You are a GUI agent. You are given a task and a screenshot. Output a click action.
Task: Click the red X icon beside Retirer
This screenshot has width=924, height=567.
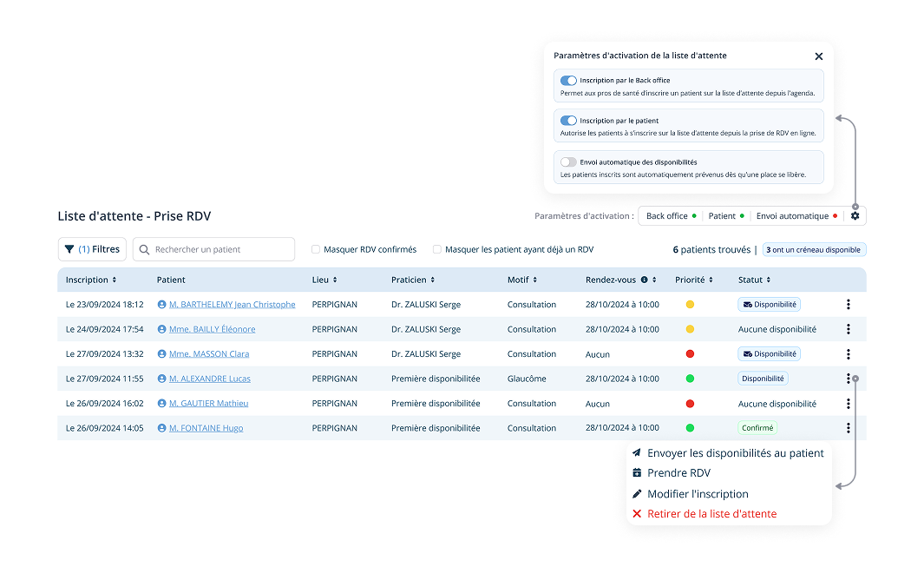(x=637, y=514)
